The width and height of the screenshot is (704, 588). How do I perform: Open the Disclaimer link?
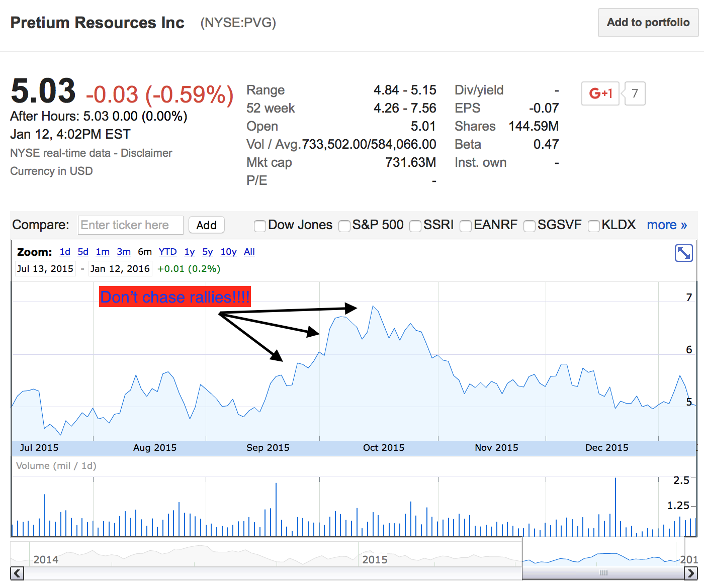(x=146, y=153)
